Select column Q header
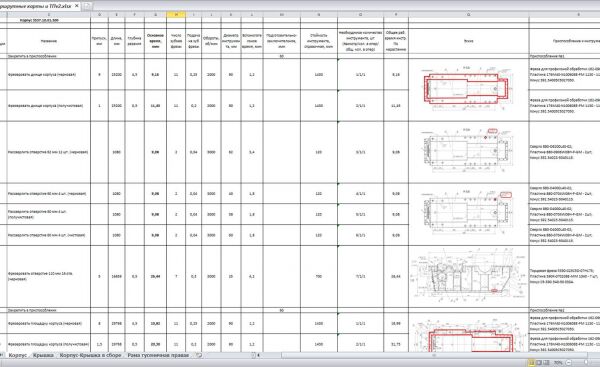The height and width of the screenshot is (367, 600). 469,15
